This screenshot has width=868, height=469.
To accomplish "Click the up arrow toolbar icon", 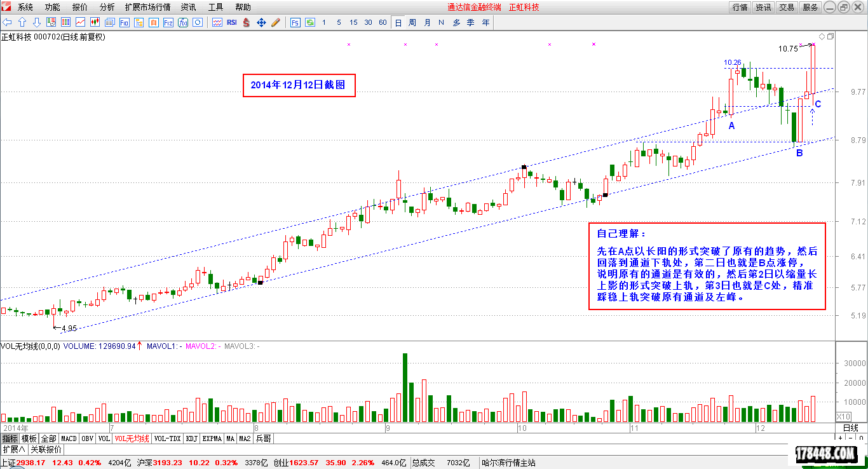I will (22, 22).
